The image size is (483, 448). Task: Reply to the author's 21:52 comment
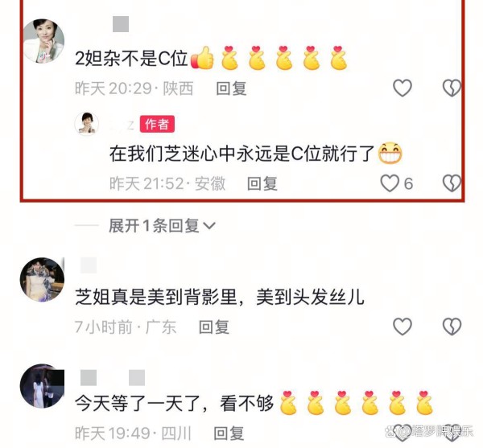[262, 183]
